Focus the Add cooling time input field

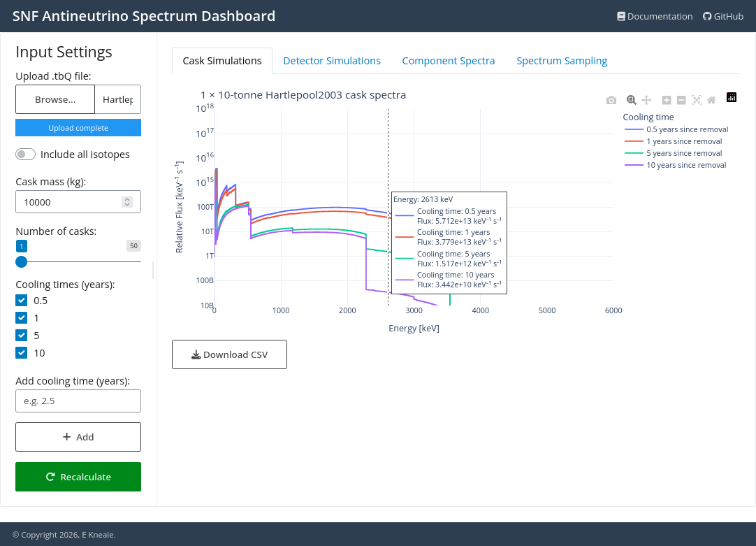click(x=78, y=401)
